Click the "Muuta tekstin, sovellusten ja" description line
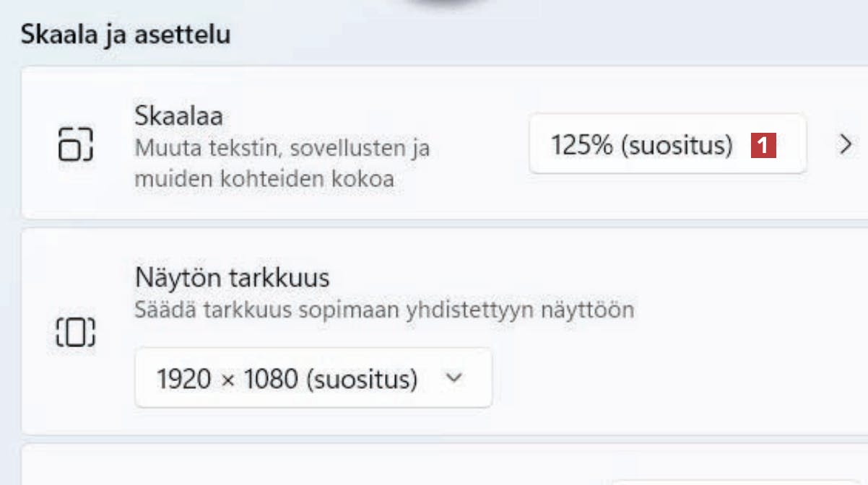 pyautogui.click(x=282, y=149)
